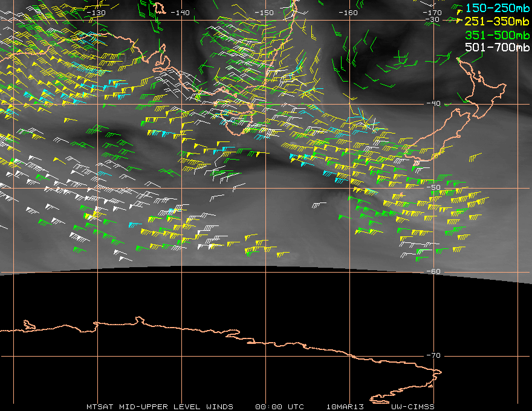Click the MTSAT MID-UPPER LEVEL WINDS caption
The image size is (532, 411).
[x=160, y=407]
